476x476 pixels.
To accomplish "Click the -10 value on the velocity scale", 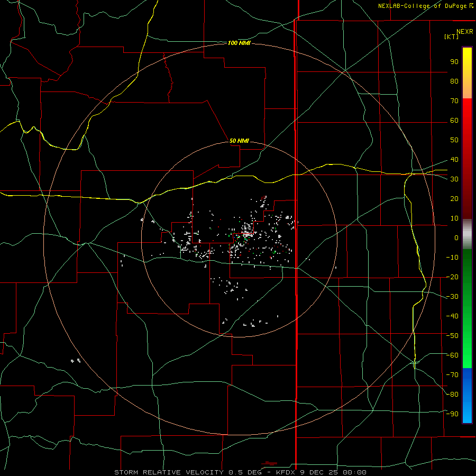I will tap(452, 258).
